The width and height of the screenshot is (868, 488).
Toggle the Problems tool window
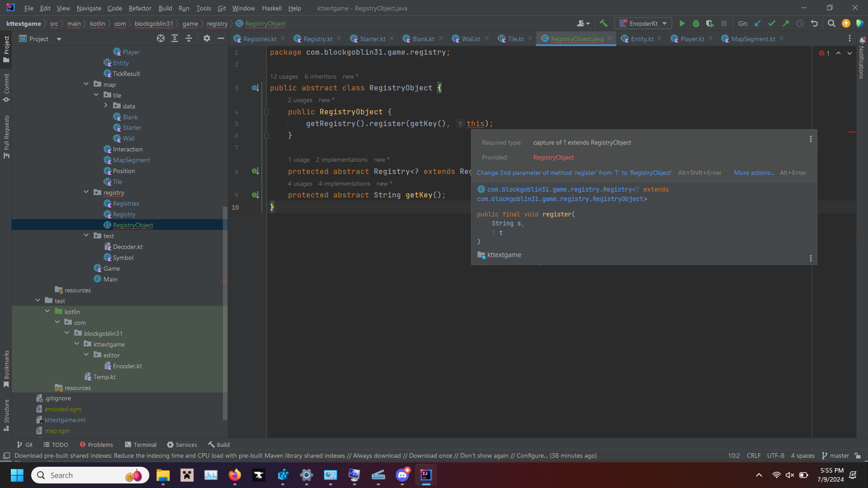tap(96, 445)
